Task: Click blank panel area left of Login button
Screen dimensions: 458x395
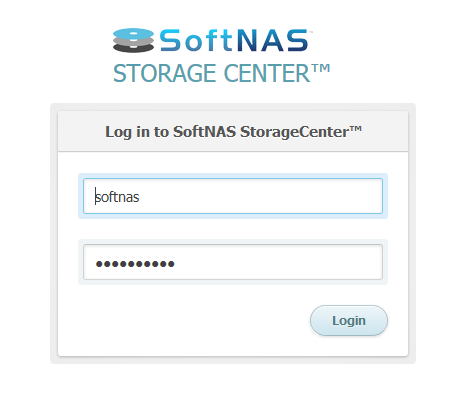Action: click(x=183, y=320)
